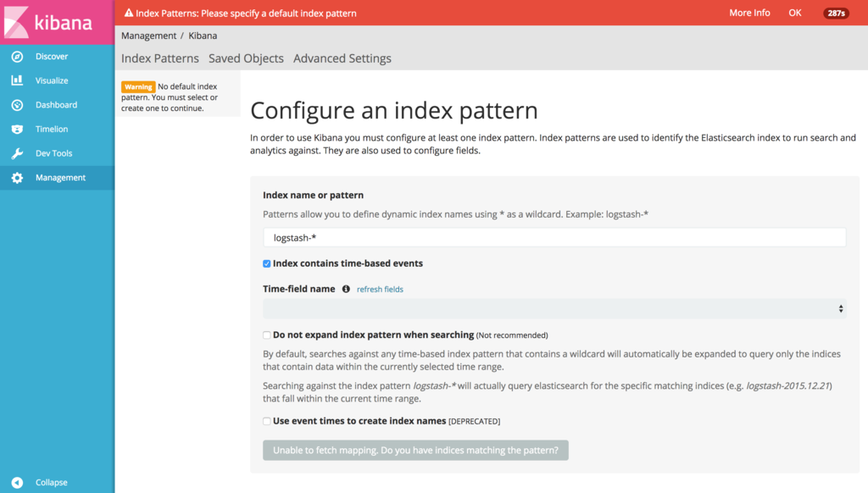Click the Management gear icon
868x493 pixels.
17,178
